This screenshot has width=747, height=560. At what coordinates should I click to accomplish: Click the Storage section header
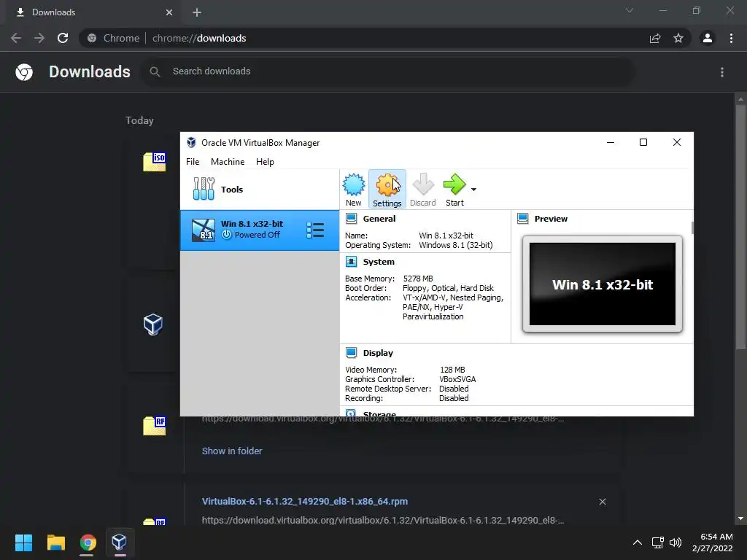coord(379,414)
